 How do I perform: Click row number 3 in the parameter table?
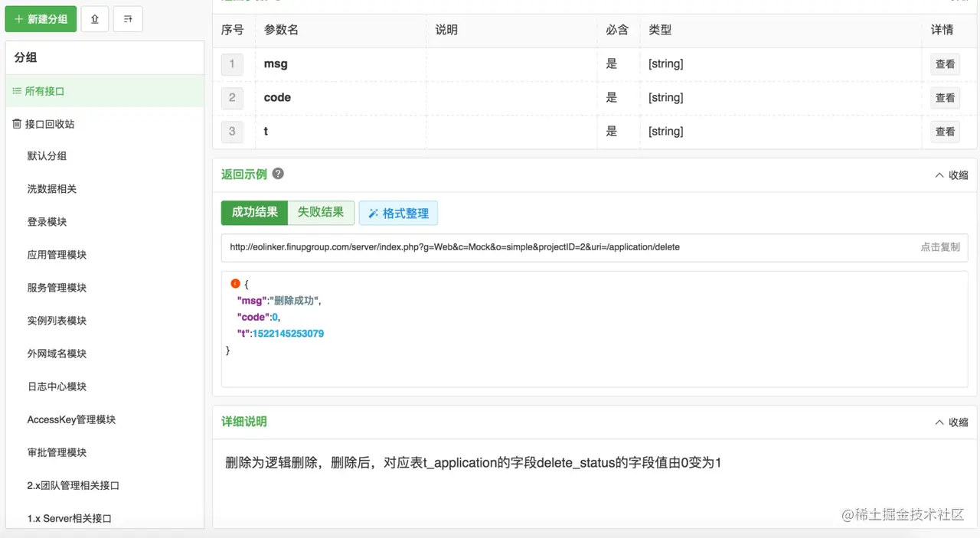[x=232, y=132]
